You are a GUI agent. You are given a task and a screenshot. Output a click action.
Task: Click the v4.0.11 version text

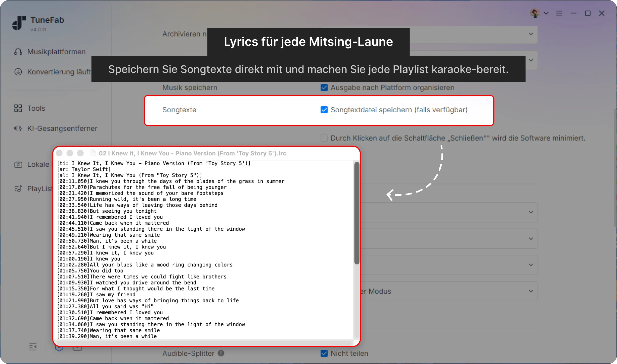coord(38,30)
